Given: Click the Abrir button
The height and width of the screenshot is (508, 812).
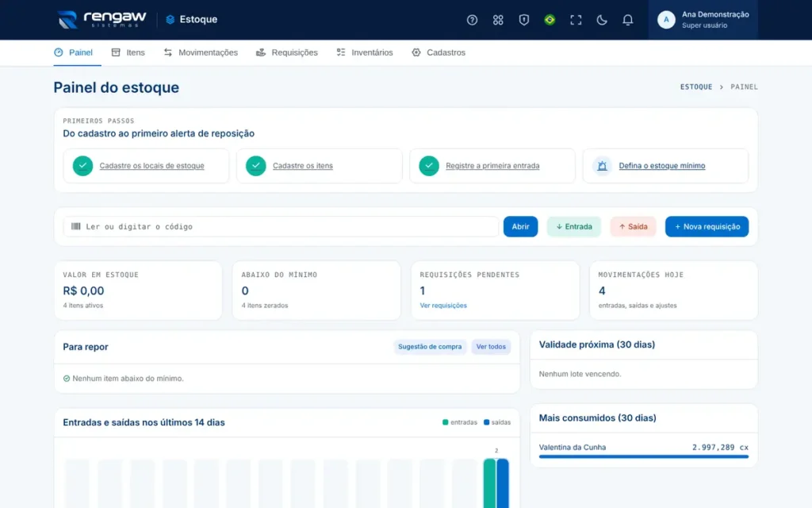Looking at the screenshot, I should click(x=520, y=226).
